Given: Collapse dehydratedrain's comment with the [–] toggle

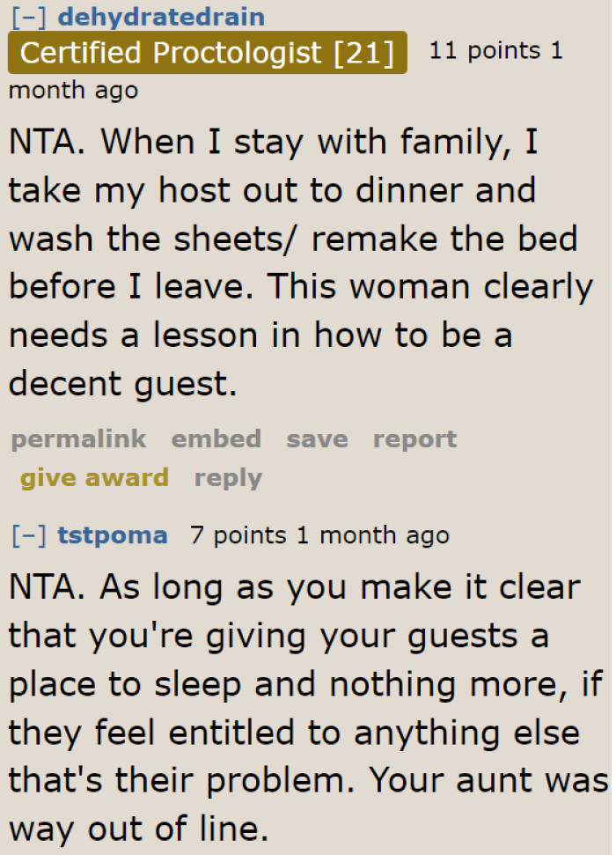Looking at the screenshot, I should click(x=29, y=17).
